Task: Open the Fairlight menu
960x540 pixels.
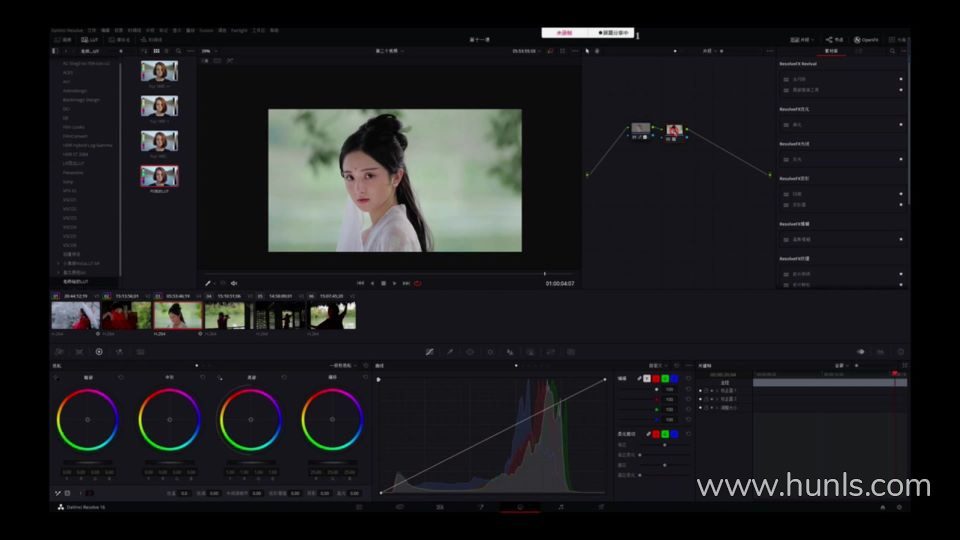Action: click(x=239, y=30)
